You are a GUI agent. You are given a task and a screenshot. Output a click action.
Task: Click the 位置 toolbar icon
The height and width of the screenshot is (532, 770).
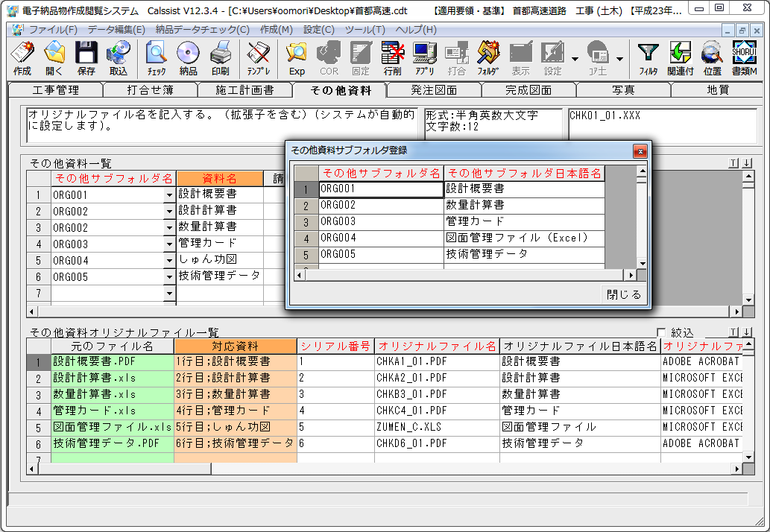[x=712, y=58]
